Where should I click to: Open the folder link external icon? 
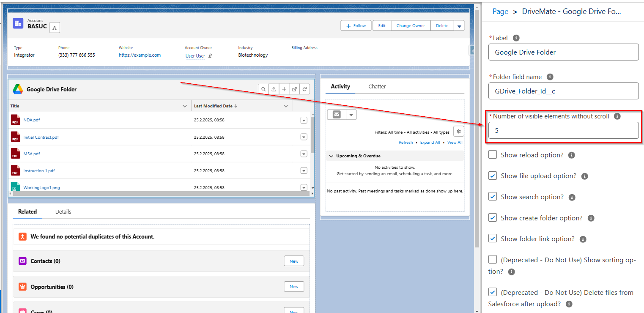pyautogui.click(x=294, y=89)
